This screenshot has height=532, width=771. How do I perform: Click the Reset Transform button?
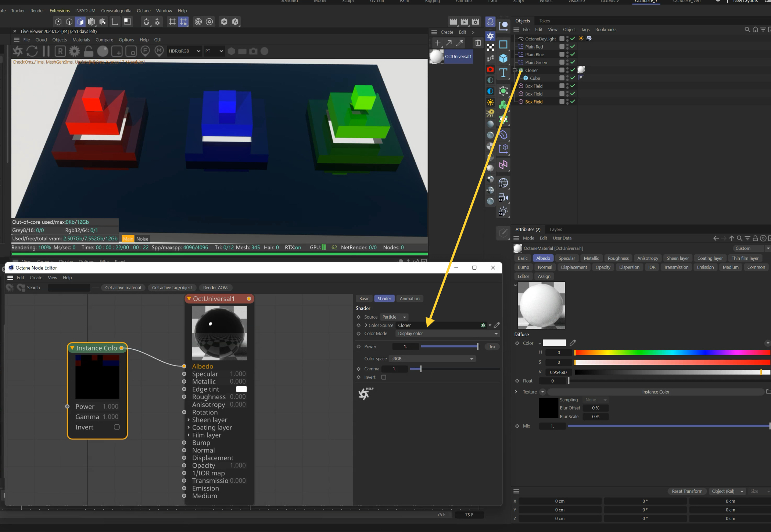(686, 491)
